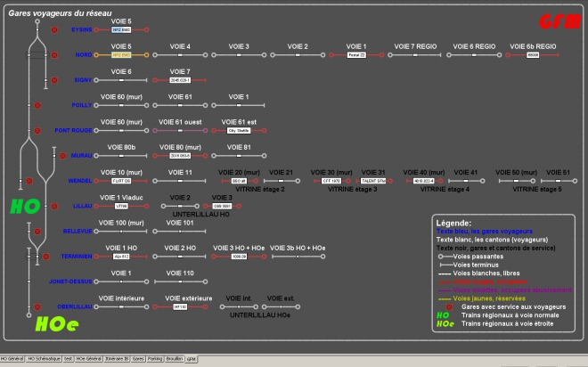Viewport: 588px width, 367px height.
Task: Click the red X marker beside POILLY
Action: pyautogui.click(x=37, y=105)
